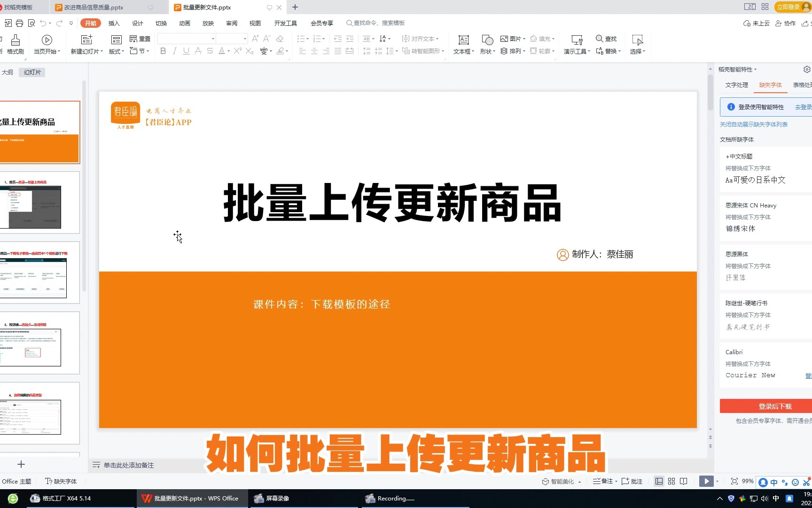Toggle Bold text formatting
The image size is (812, 508).
[x=163, y=51]
